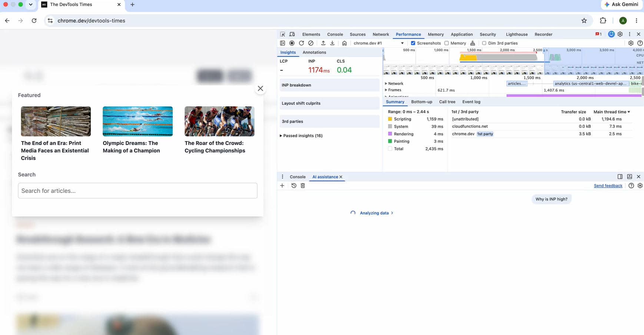Click the Search for articles input field
Viewport: 644px width, 335px height.
point(137,191)
